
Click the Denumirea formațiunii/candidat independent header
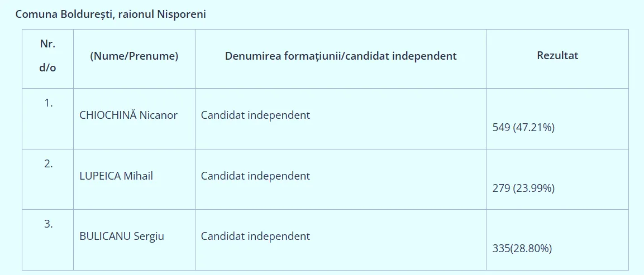point(341,56)
